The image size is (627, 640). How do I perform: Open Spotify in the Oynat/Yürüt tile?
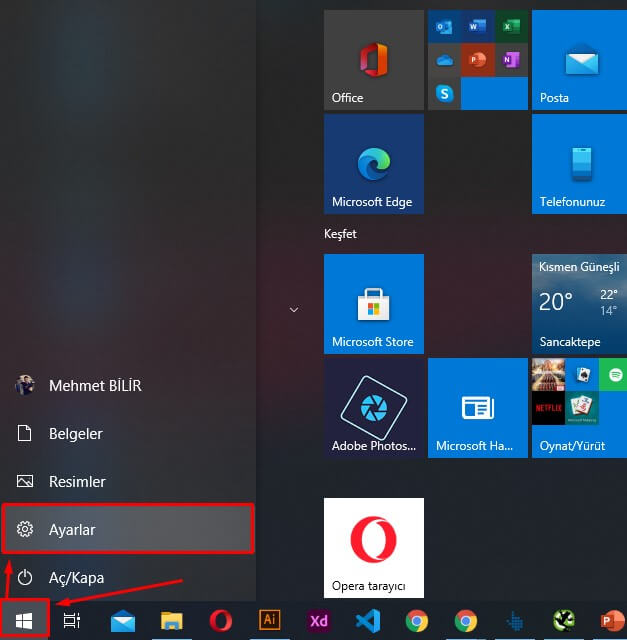(x=614, y=375)
